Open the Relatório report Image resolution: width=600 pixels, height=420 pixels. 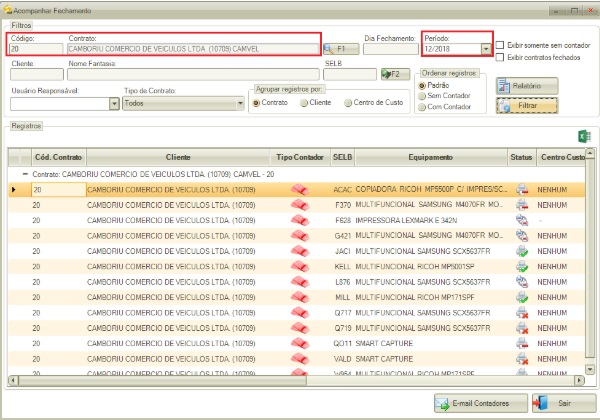pyautogui.click(x=527, y=86)
